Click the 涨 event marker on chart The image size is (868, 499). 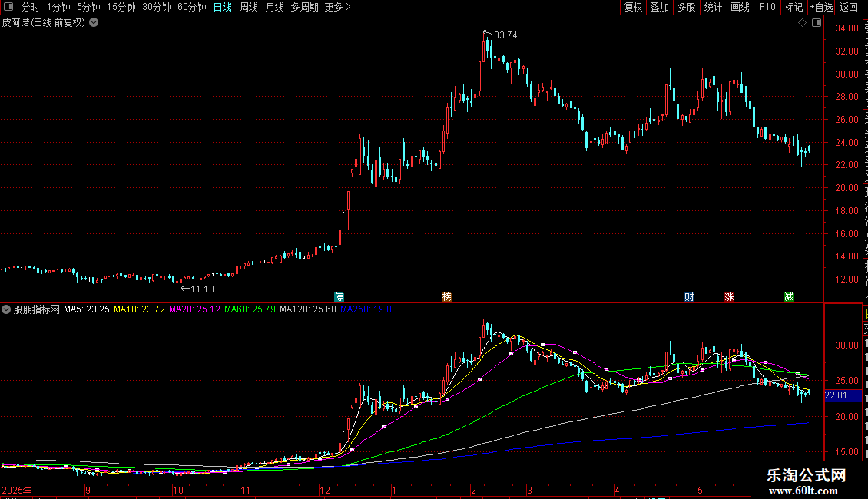pos(729,297)
